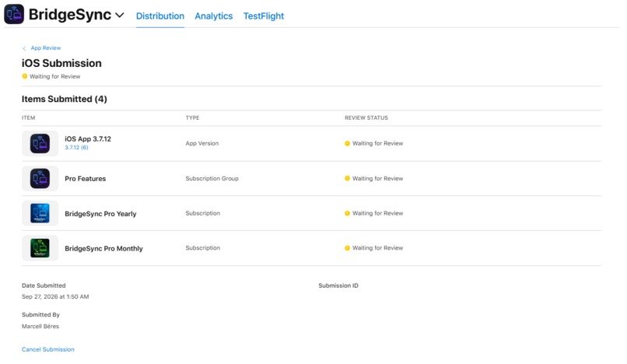Go back to App Review
This screenshot has width=627, height=364.
pyautogui.click(x=46, y=48)
